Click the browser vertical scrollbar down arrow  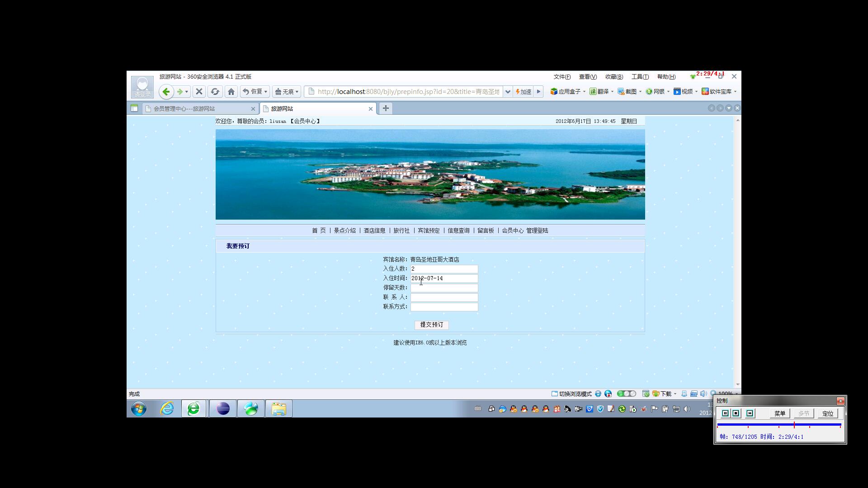[x=738, y=385]
